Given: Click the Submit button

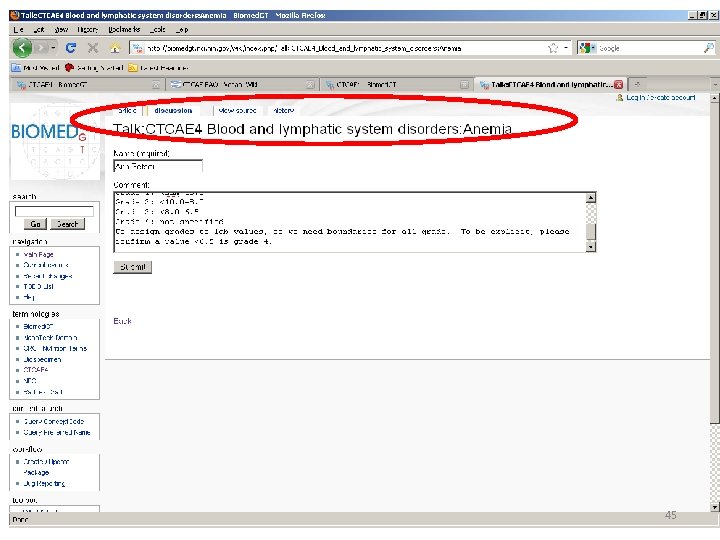Looking at the screenshot, I should [x=133, y=267].
